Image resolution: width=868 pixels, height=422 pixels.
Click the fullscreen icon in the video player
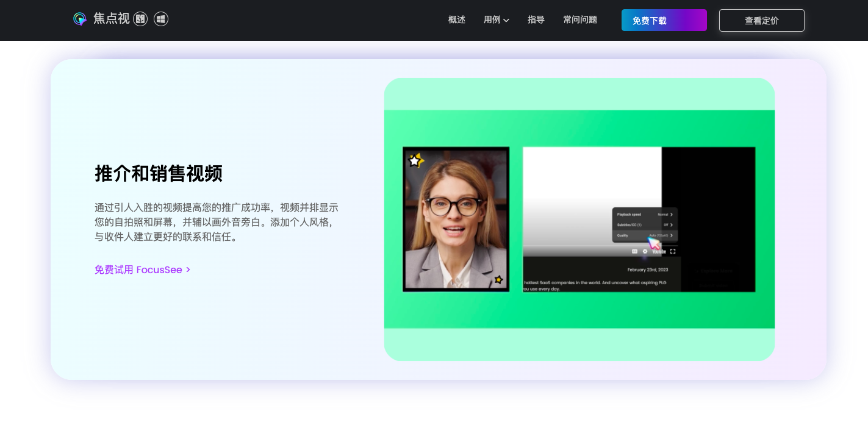pos(673,251)
